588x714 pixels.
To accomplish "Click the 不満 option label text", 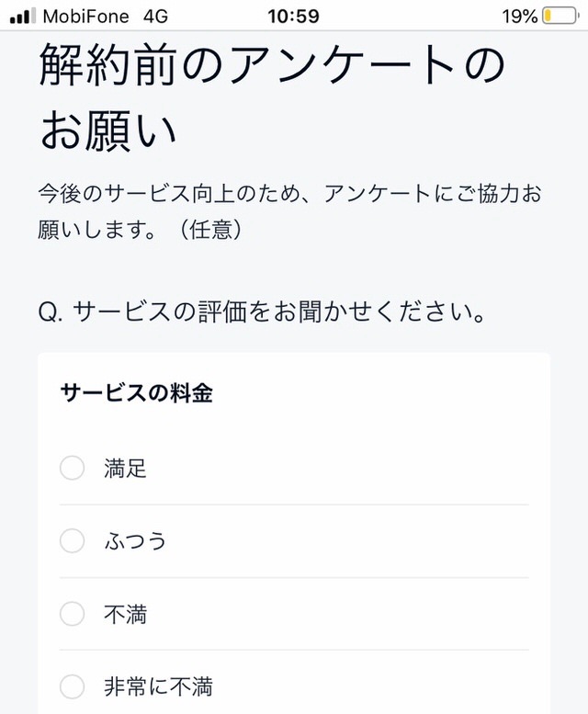I will pyautogui.click(x=126, y=614).
